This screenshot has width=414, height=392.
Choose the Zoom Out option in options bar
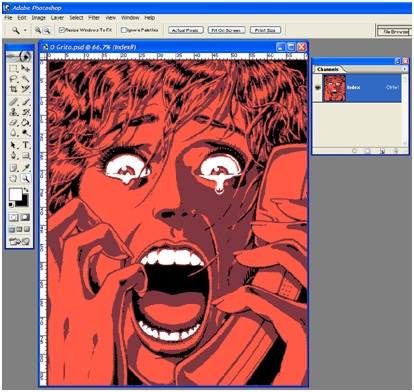point(47,30)
